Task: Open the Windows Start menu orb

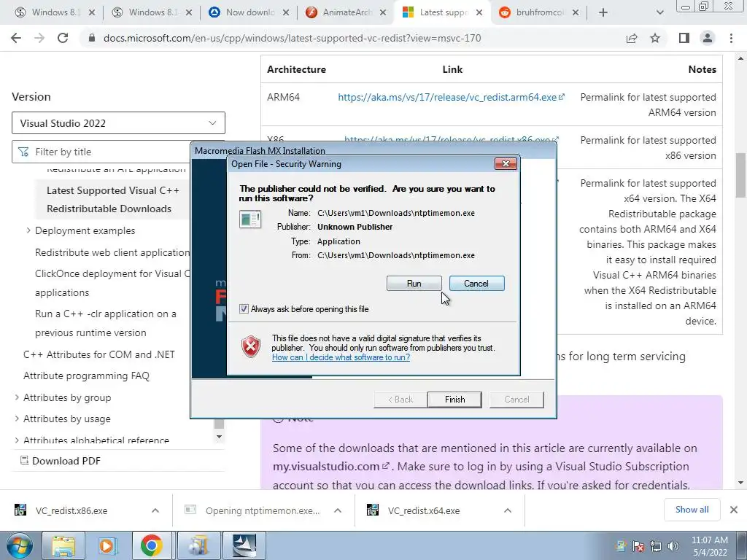Action: (x=19, y=545)
